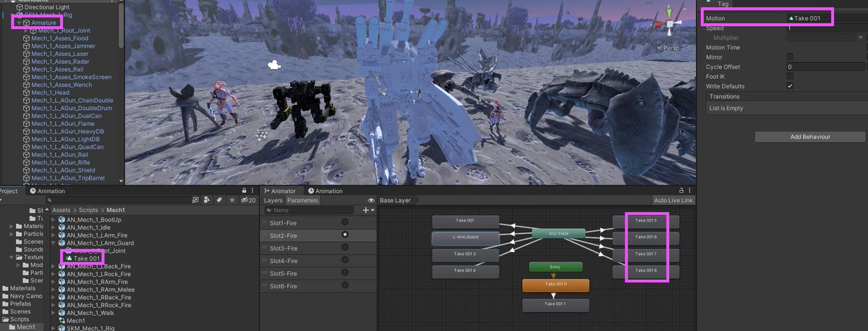Click the Navy Camo folder icon
The height and width of the screenshot is (331, 868).
pos(5,296)
